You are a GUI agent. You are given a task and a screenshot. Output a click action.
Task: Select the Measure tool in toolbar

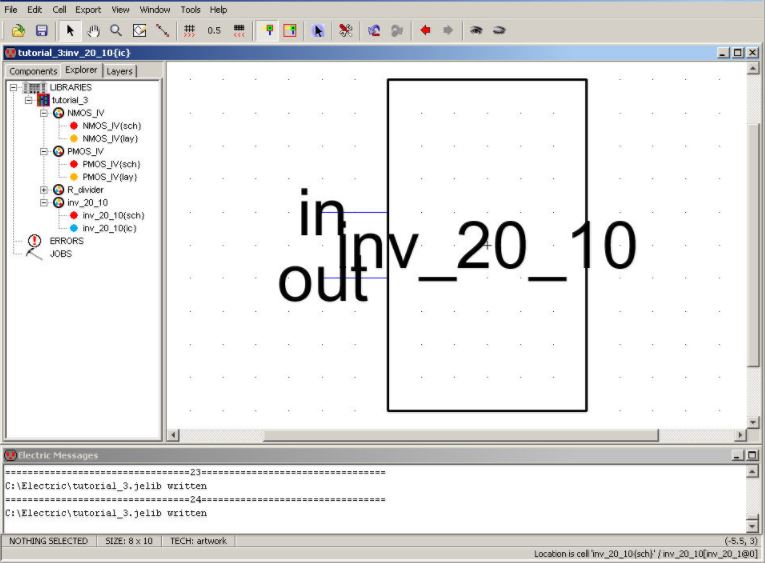point(162,30)
